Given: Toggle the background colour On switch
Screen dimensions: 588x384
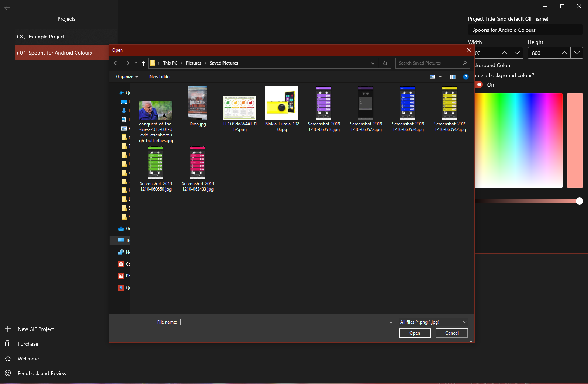Looking at the screenshot, I should [x=479, y=84].
